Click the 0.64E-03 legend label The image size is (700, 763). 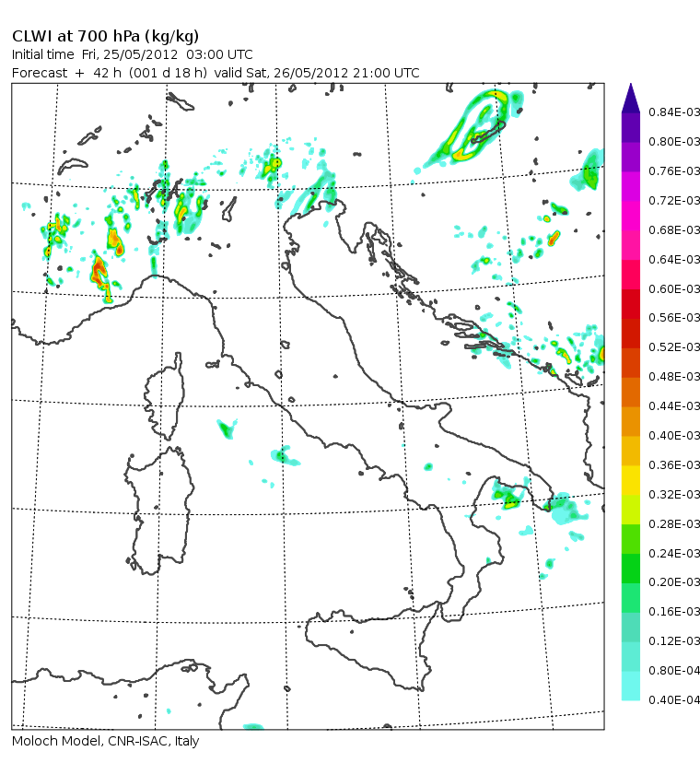(x=674, y=259)
